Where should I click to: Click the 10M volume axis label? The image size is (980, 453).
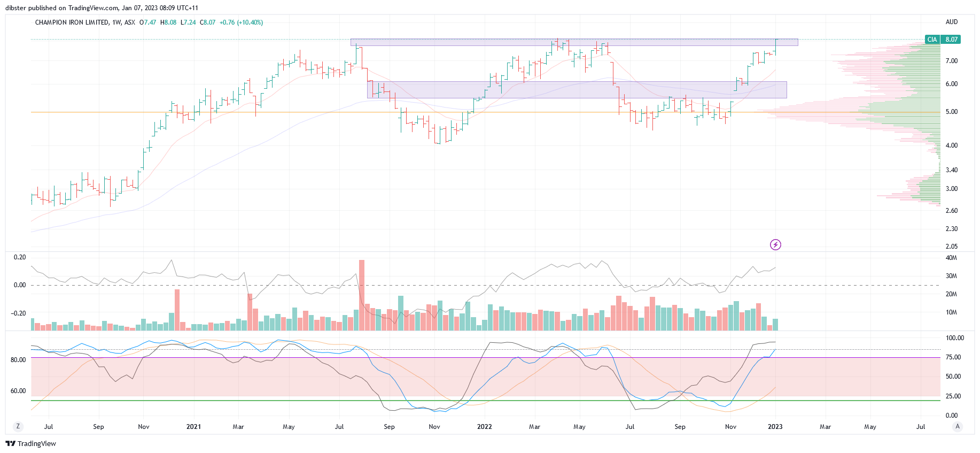coord(951,312)
